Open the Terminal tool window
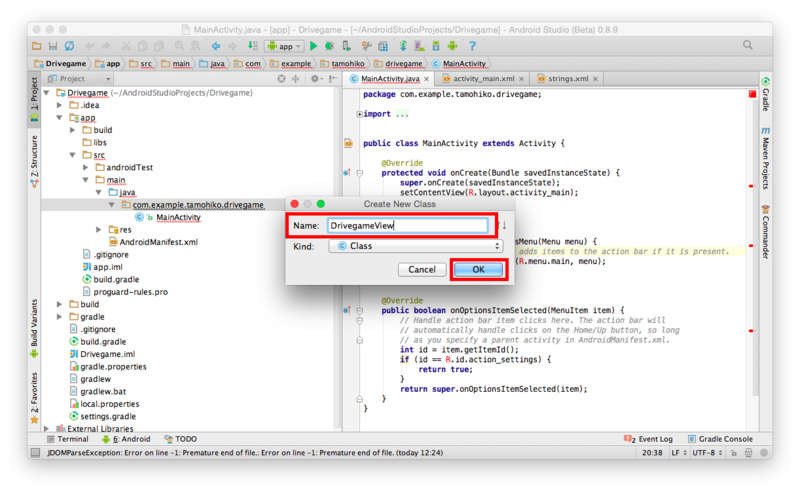 (67, 439)
